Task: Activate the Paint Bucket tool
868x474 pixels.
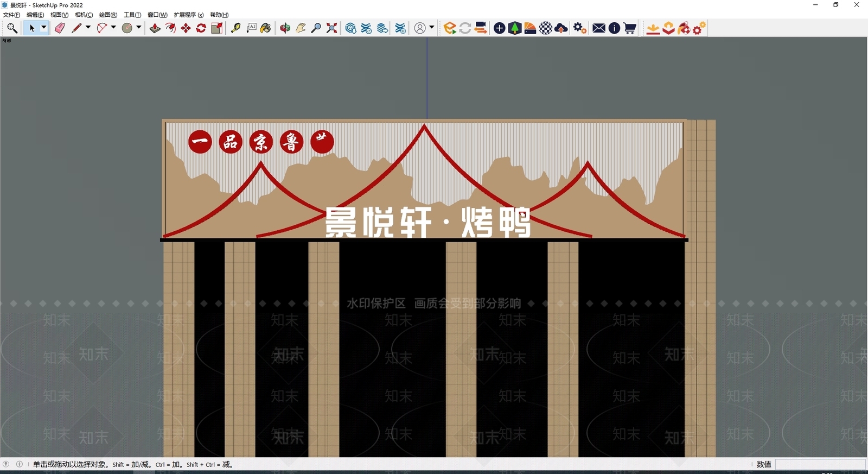Action: coord(266,28)
